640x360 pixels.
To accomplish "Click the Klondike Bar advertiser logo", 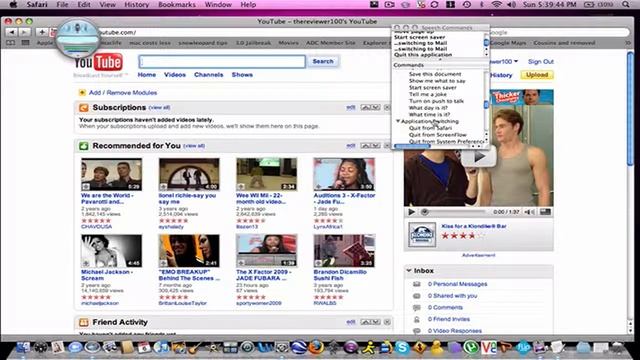I will (x=422, y=235).
